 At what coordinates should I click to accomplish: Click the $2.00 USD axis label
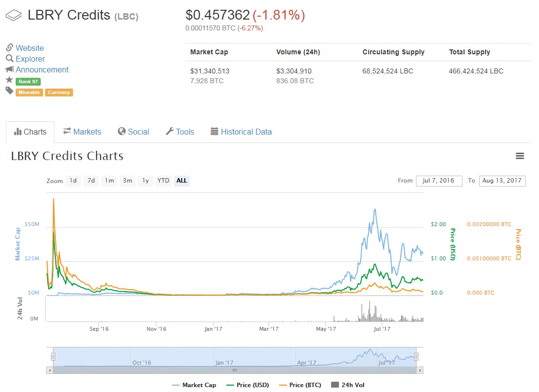click(438, 224)
